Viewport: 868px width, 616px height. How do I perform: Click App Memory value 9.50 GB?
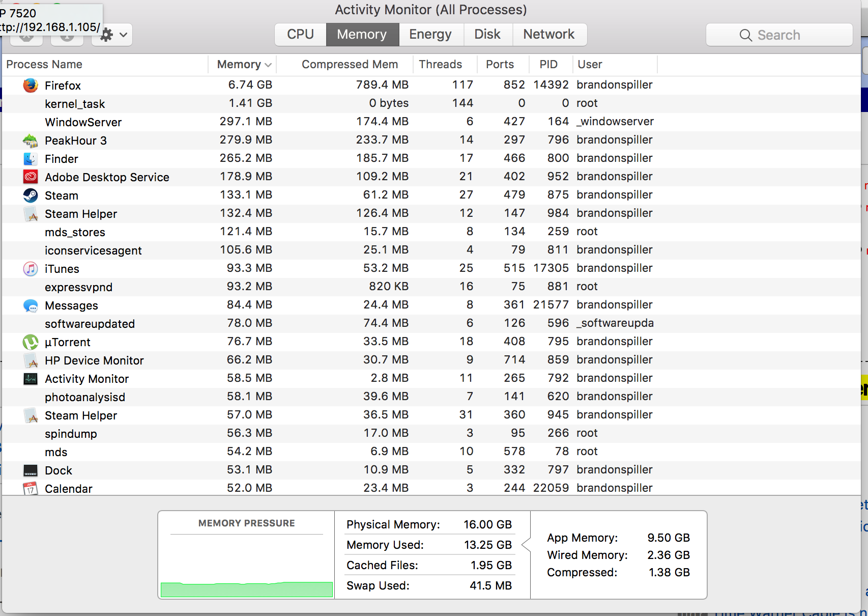click(669, 538)
